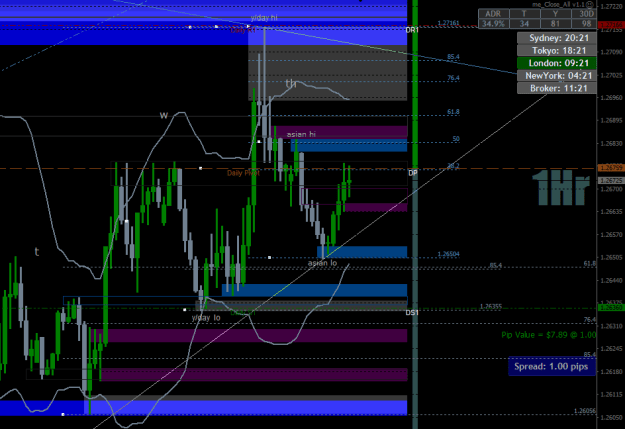Click the y/day hi label
The image size is (625, 429).
pos(264,18)
